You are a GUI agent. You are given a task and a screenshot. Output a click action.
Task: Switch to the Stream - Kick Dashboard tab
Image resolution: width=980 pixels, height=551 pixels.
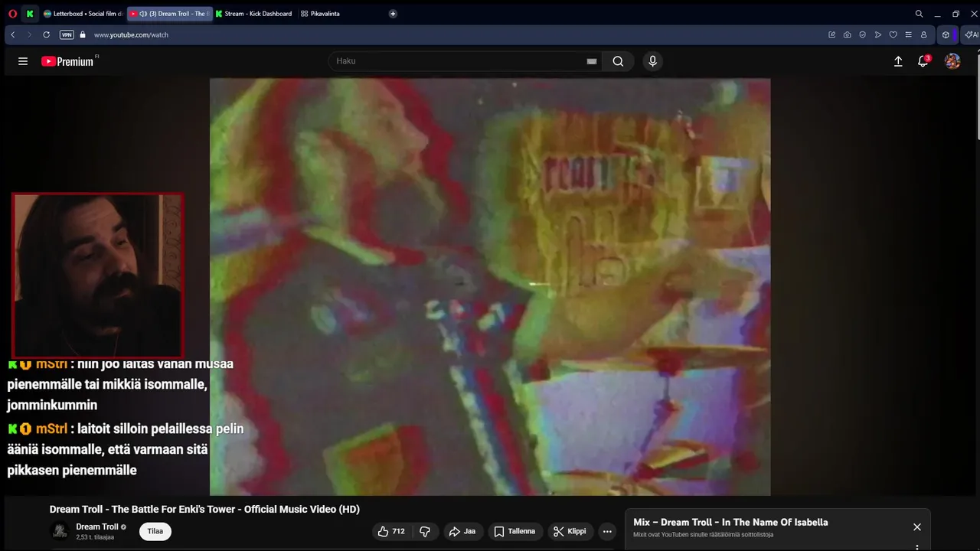point(253,14)
